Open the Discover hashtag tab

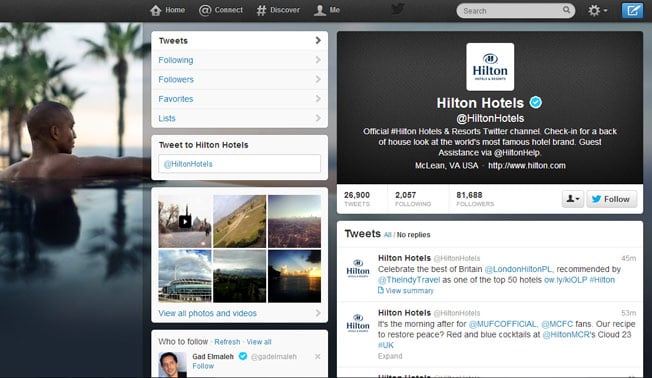pyautogui.click(x=278, y=10)
